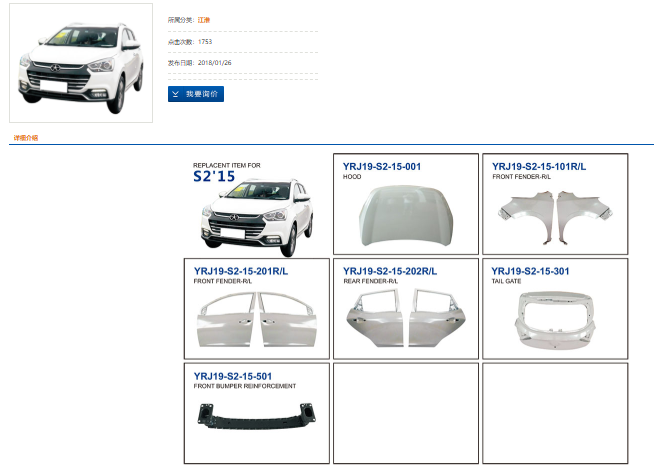Click the 2018/01/26 publish date text

pos(214,63)
